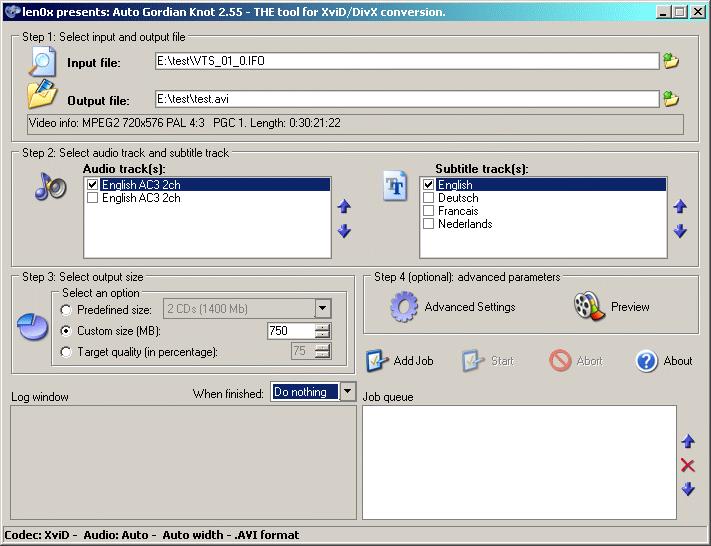Click the Start job icon
The image size is (711, 546).
coord(473,361)
